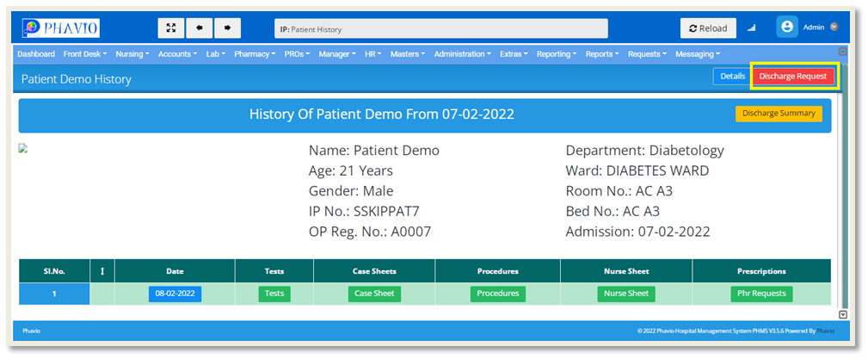Expand the PROs menu
This screenshot has height=359, width=868.
[x=297, y=54]
